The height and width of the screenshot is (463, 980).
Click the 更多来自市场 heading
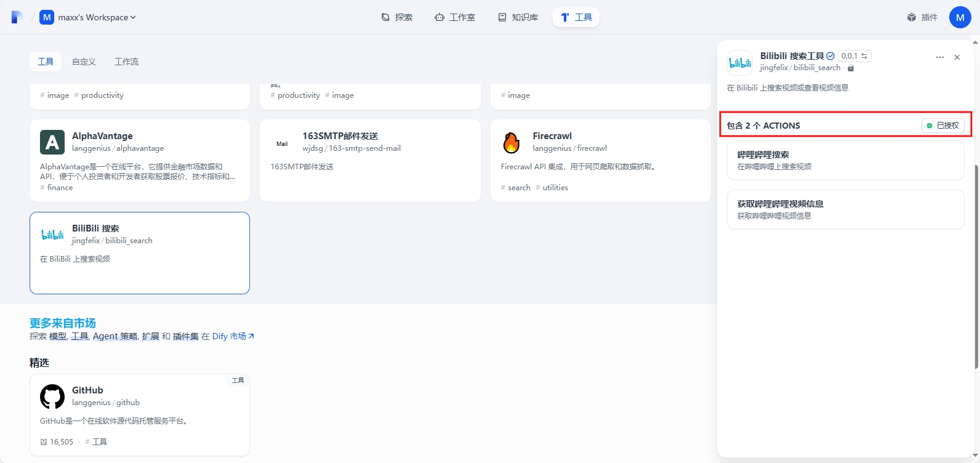pos(63,323)
